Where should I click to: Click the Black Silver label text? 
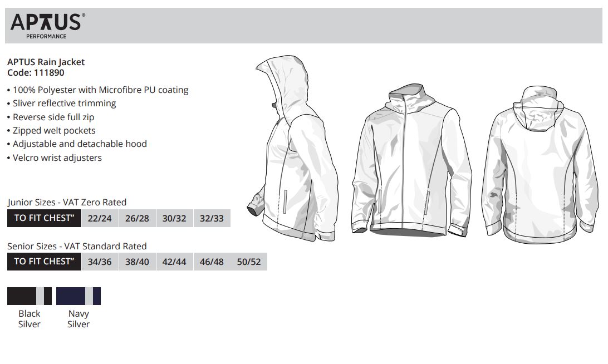(x=30, y=319)
